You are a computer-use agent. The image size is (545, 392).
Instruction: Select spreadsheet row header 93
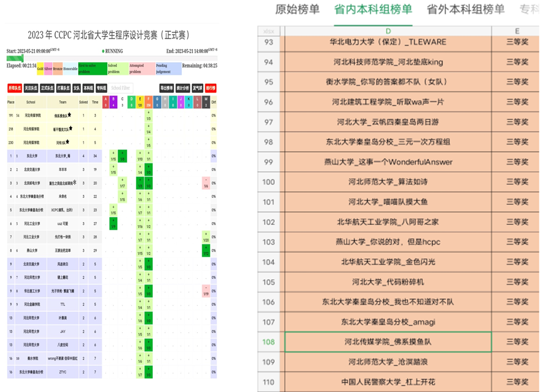[269, 43]
